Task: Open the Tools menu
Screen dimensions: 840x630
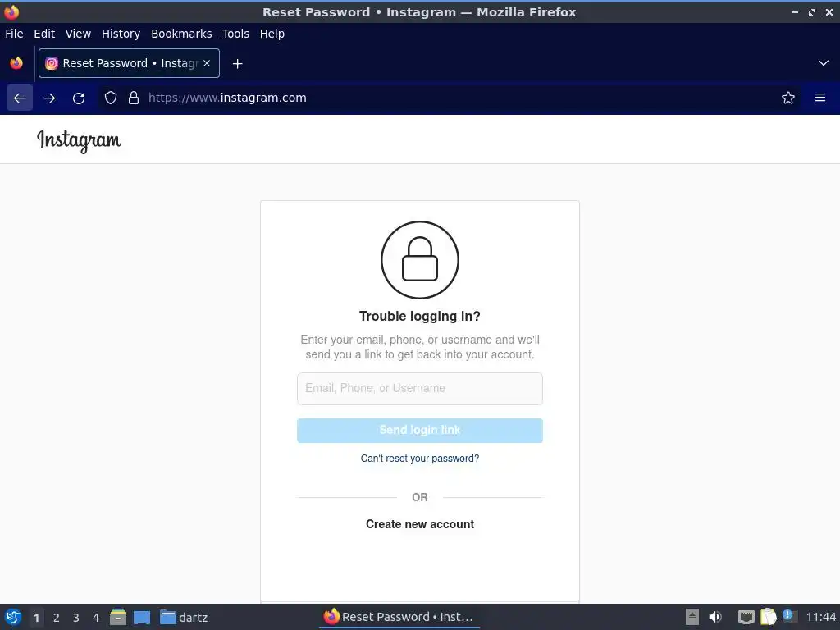Action: (x=235, y=34)
